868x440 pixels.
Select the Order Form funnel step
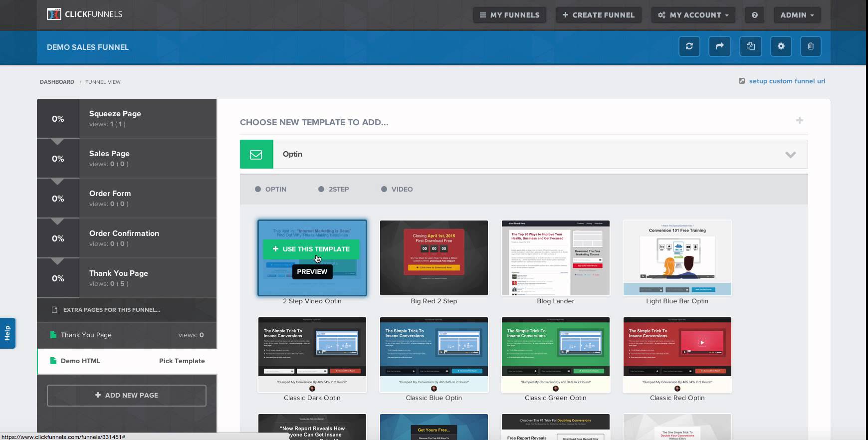127,198
